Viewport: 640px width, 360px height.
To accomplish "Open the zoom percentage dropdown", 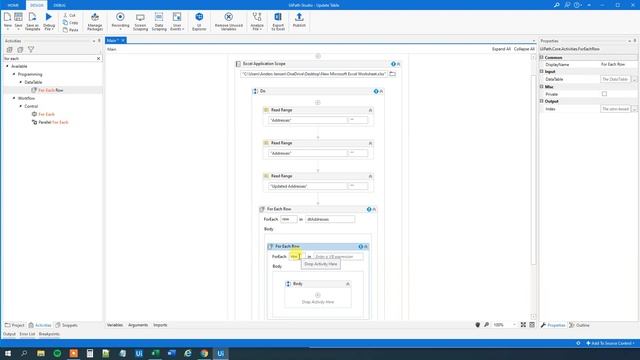I will click(514, 325).
